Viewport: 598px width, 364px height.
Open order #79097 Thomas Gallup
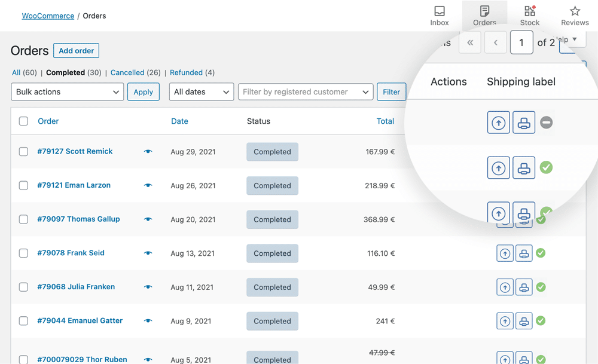tap(78, 219)
